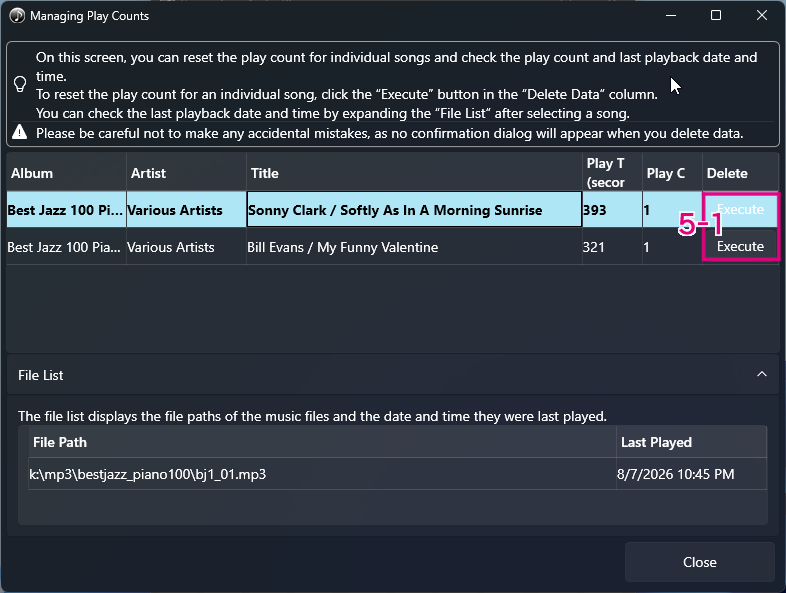Click the Play Count column header

672,173
